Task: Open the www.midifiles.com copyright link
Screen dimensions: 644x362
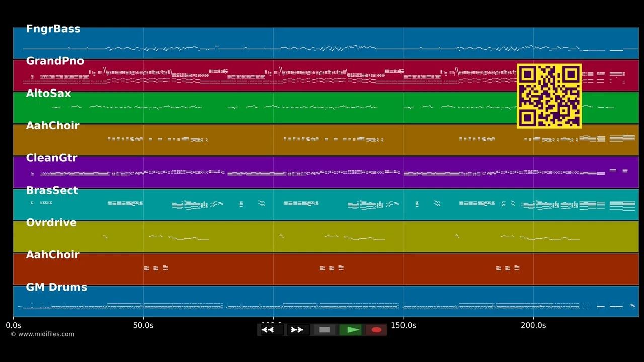Action: point(42,334)
